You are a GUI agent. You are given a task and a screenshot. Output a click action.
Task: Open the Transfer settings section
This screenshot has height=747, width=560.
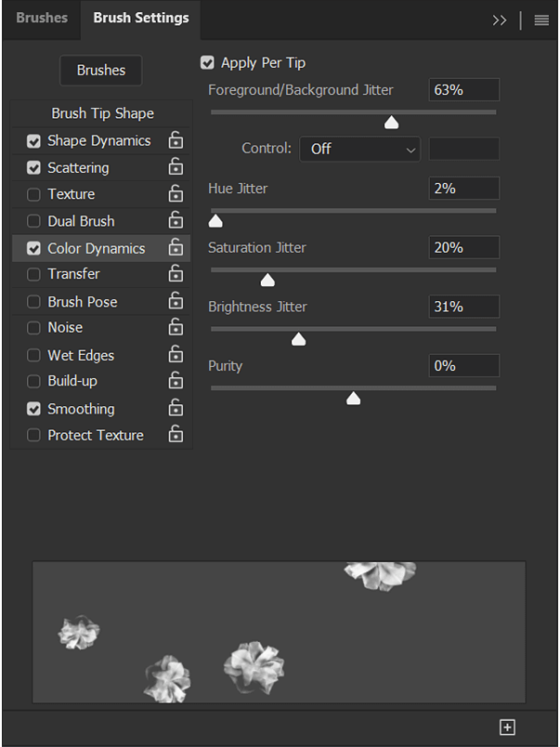pyautogui.click(x=73, y=274)
